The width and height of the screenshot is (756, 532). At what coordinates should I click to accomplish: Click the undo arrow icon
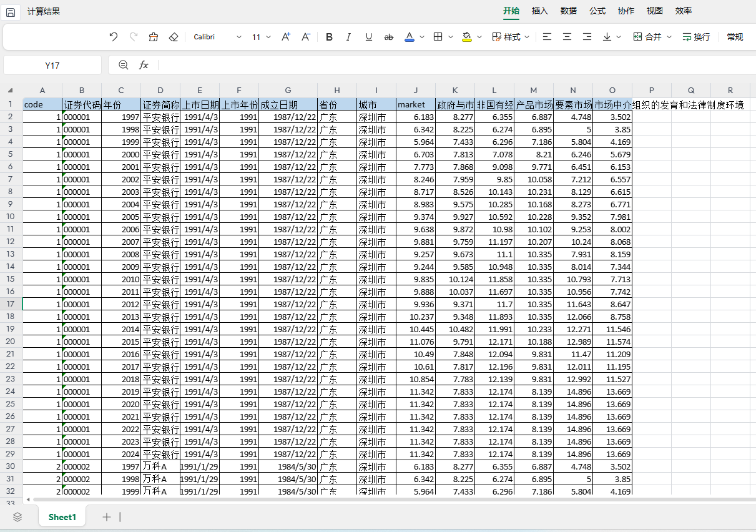pos(113,37)
